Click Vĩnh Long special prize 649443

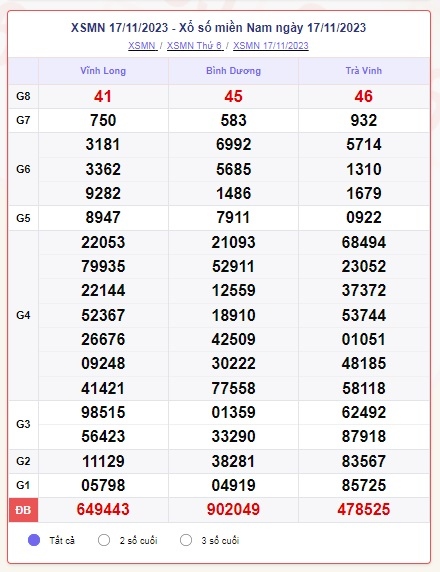(103, 509)
